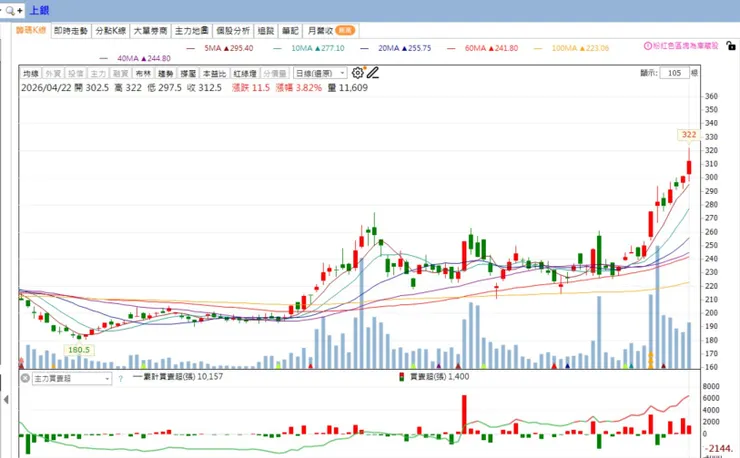740x458 pixels.
Task: Click the 上銀 stock name link
Action: tap(39, 10)
